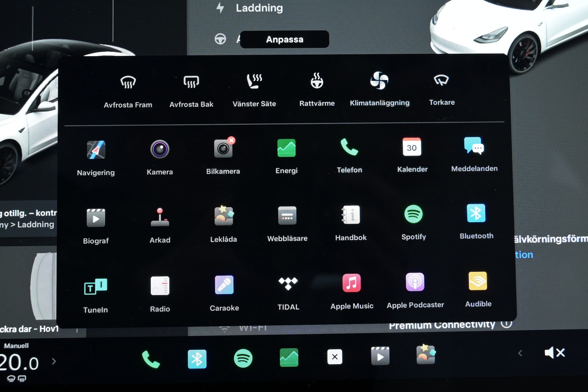Increase cabin temperature with right chevron
588x392 pixels.
tap(54, 361)
